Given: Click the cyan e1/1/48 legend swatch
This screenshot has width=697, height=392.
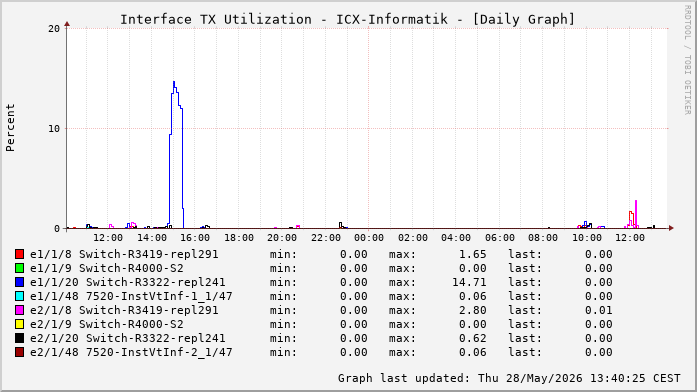Looking at the screenshot, I should [x=19, y=296].
